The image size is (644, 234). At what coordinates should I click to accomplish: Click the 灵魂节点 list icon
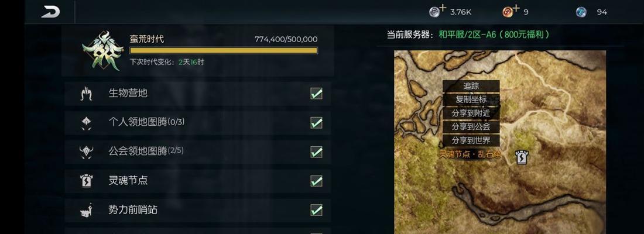(86, 181)
